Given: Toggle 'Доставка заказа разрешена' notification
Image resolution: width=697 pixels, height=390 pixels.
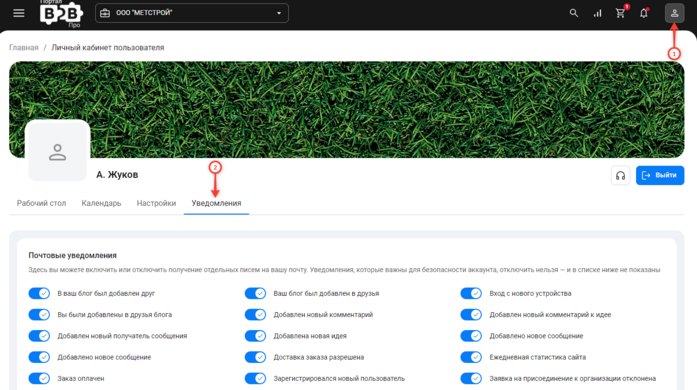Looking at the screenshot, I should click(255, 357).
